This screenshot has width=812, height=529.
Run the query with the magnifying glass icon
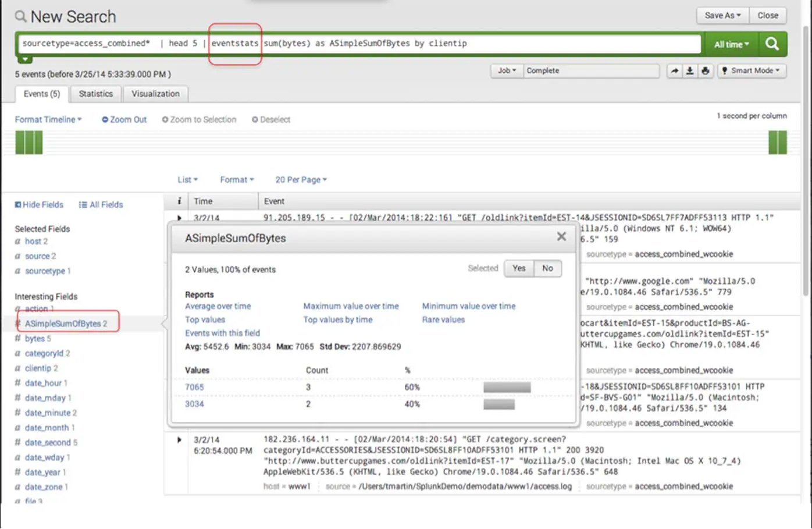tap(772, 44)
